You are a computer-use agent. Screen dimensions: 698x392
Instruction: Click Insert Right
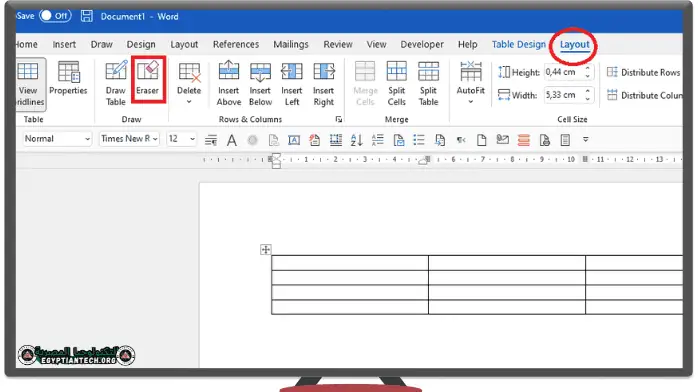pos(324,83)
